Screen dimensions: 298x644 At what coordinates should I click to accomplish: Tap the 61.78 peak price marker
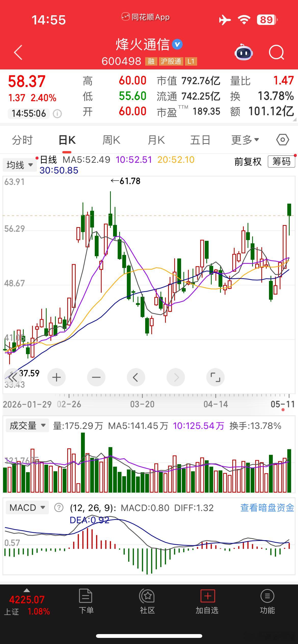point(125,181)
